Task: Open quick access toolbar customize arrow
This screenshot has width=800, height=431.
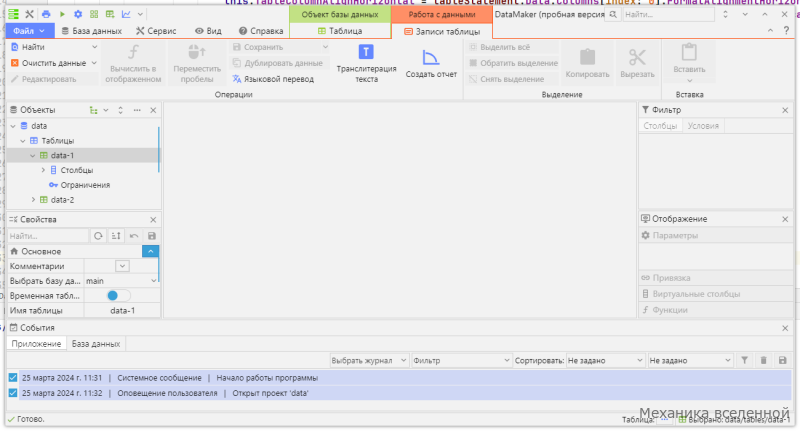Action: coord(140,14)
